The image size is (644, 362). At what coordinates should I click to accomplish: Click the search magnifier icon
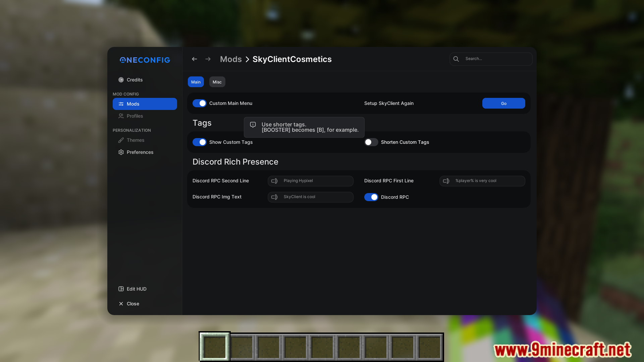click(x=456, y=59)
